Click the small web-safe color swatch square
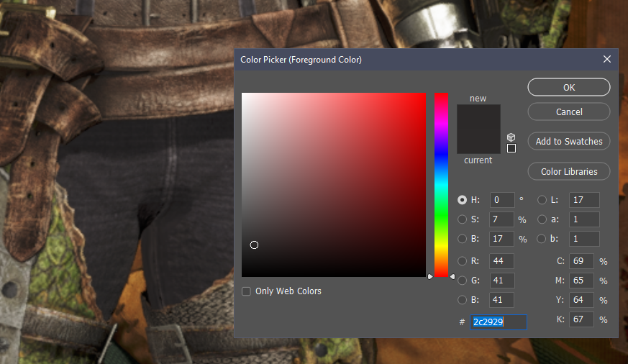The height and width of the screenshot is (364, 628). click(x=511, y=148)
